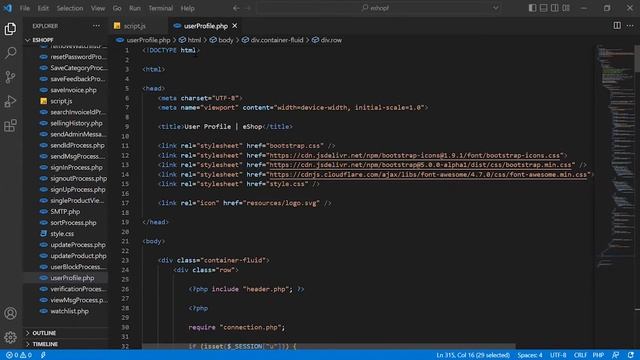Open SMTP.php in the explorer

point(65,211)
